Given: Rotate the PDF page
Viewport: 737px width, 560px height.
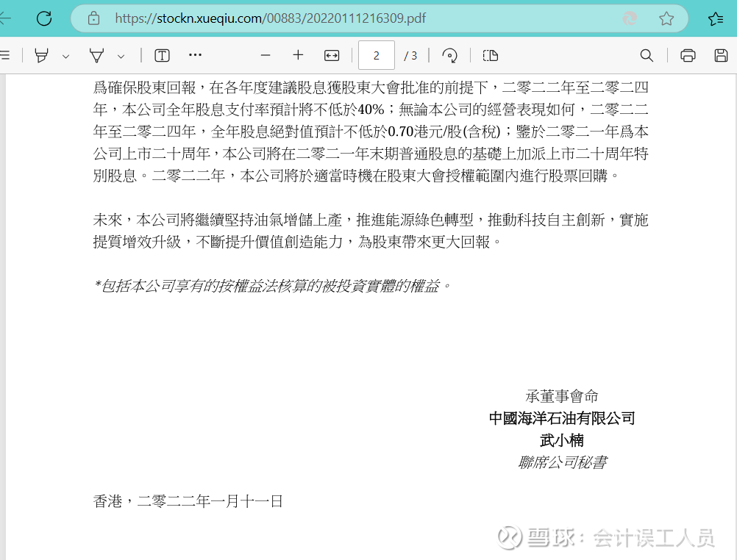Looking at the screenshot, I should [x=450, y=55].
